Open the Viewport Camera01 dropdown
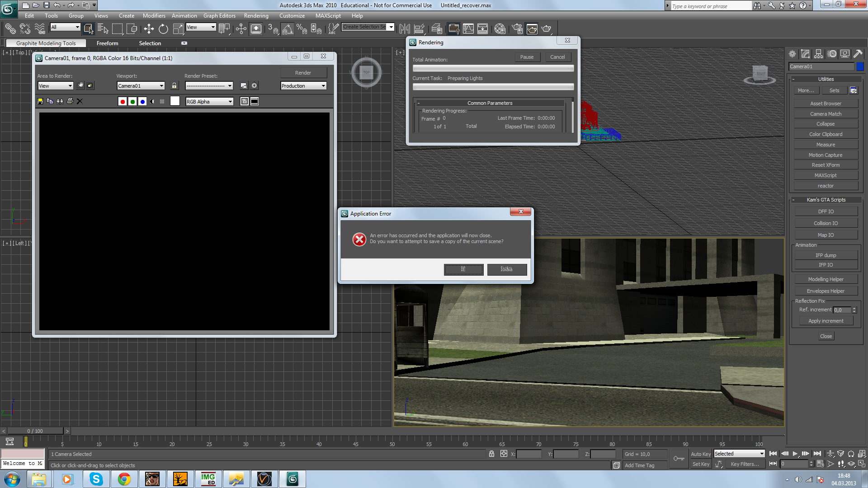Viewport: 868px width, 488px height. click(x=141, y=86)
